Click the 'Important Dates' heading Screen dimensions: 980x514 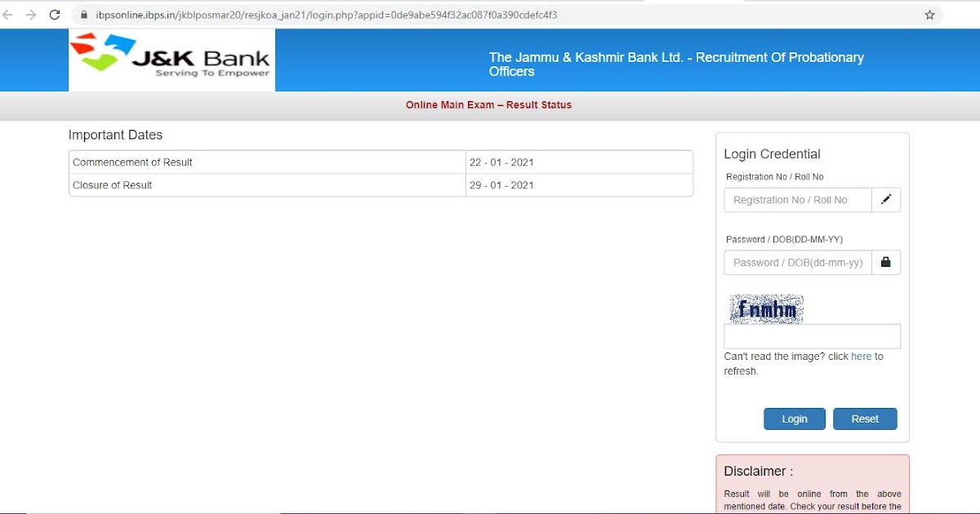click(115, 135)
